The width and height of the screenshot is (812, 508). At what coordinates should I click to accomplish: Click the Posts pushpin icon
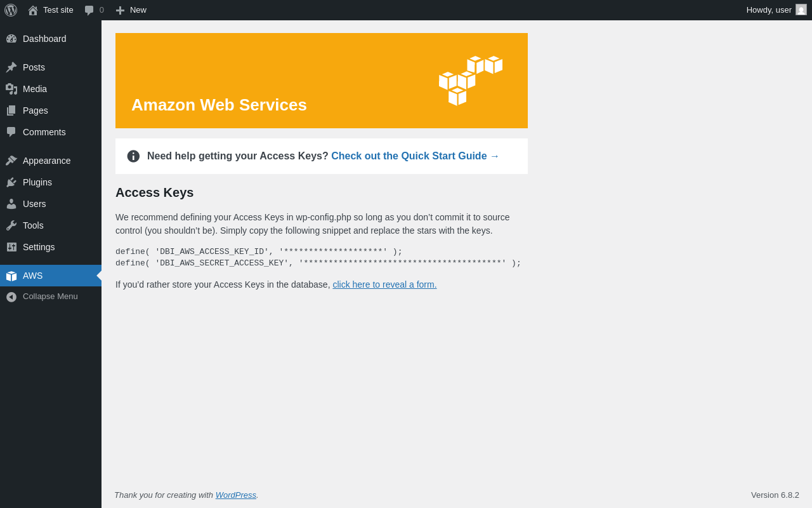[11, 67]
